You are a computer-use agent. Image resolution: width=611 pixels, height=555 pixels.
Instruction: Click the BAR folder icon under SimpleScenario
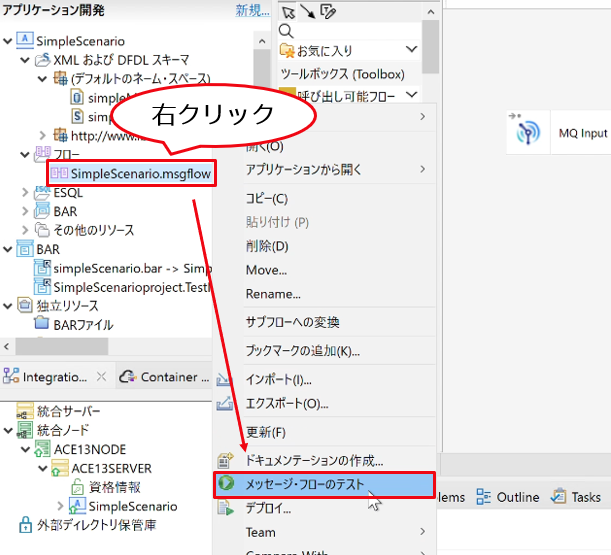coord(42,211)
